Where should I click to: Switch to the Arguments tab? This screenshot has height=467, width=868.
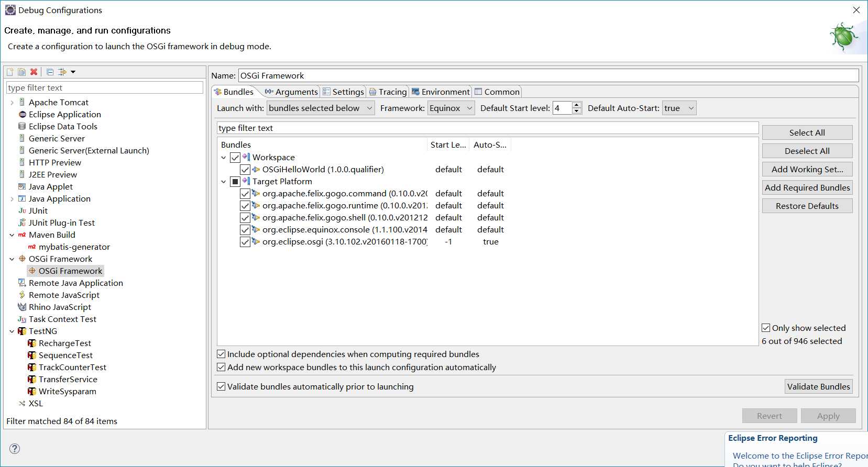[x=291, y=92]
